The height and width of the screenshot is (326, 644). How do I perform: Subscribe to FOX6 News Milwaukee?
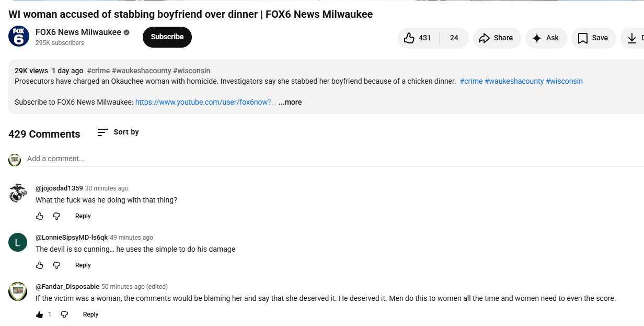(x=167, y=37)
